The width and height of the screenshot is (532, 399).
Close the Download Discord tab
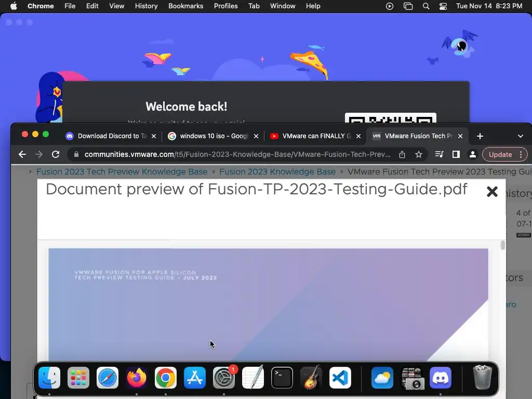coord(154,136)
